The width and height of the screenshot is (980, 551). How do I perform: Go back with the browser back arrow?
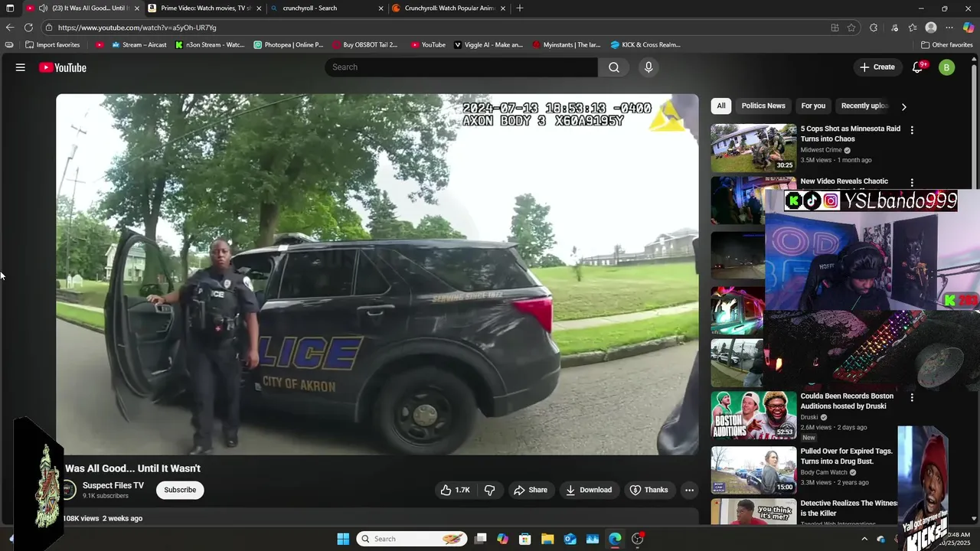tap(9, 28)
